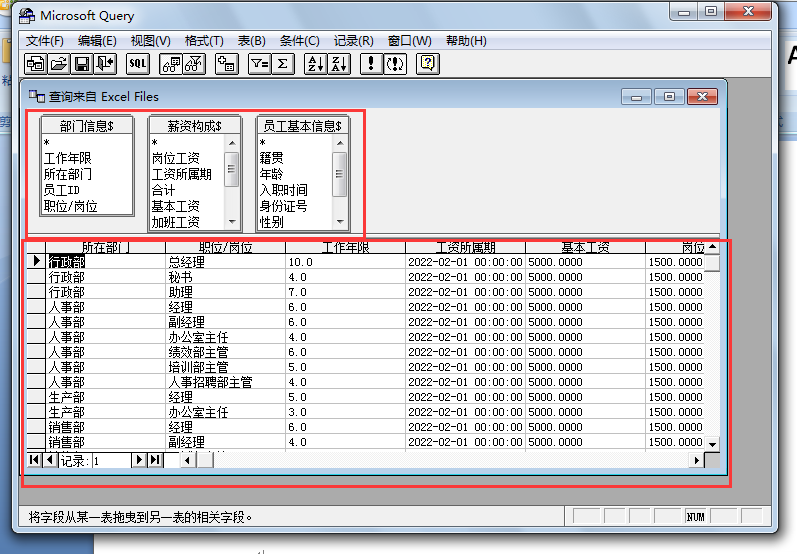Go to first record button
Image resolution: width=797 pixels, height=554 pixels.
[34, 460]
